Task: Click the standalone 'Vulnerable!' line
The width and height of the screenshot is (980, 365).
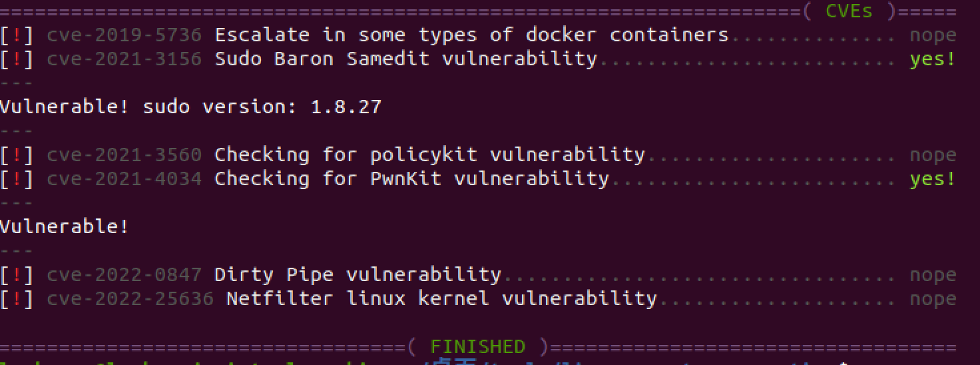Action: point(64,226)
